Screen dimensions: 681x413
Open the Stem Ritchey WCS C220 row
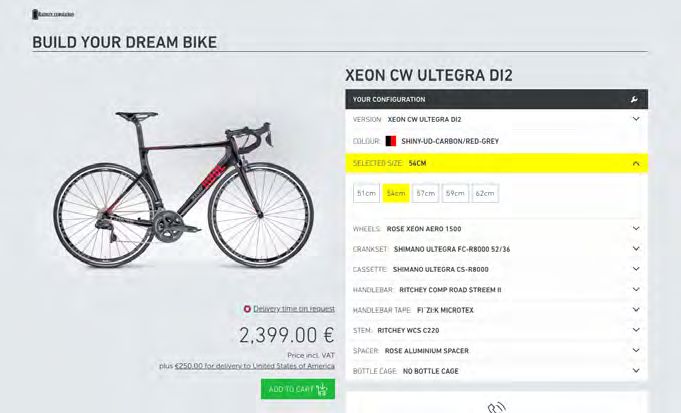496,330
